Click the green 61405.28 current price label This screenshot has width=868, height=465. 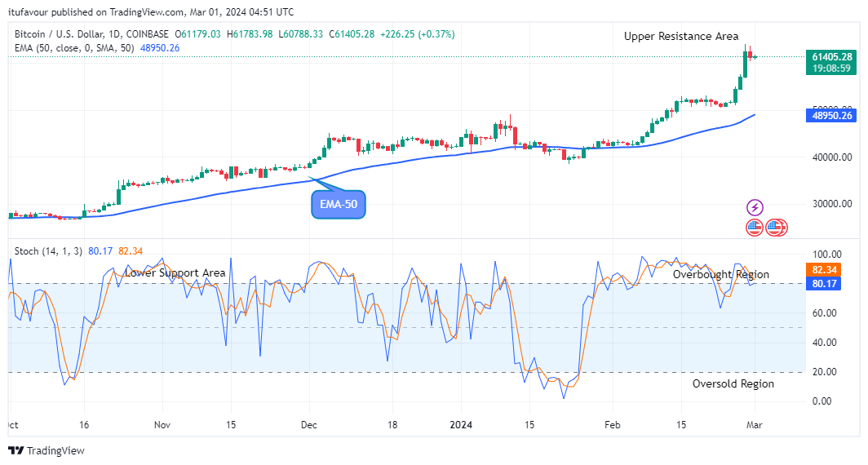pyautogui.click(x=832, y=56)
